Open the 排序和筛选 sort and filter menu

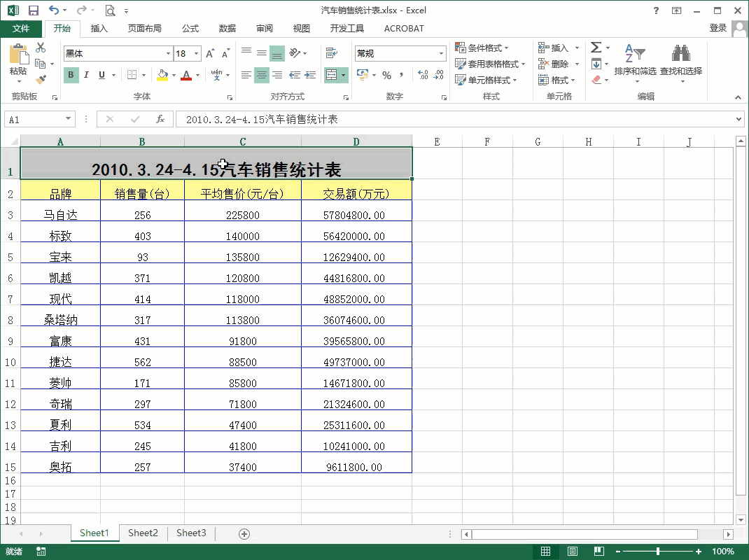coord(636,62)
